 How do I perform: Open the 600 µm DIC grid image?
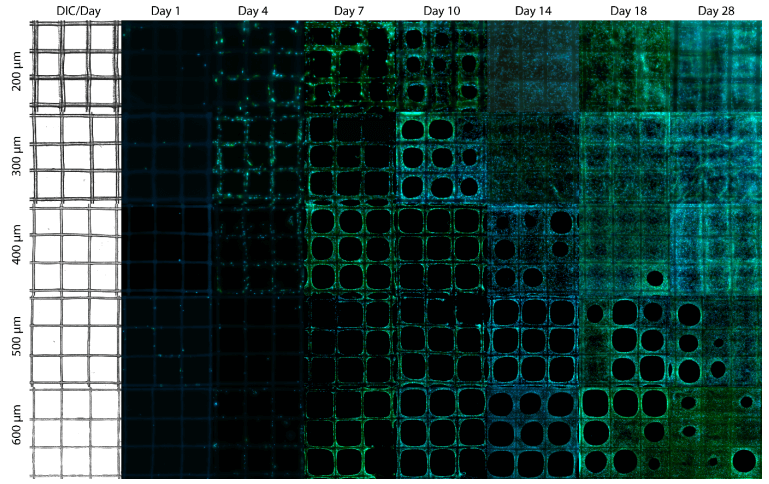(x=75, y=433)
